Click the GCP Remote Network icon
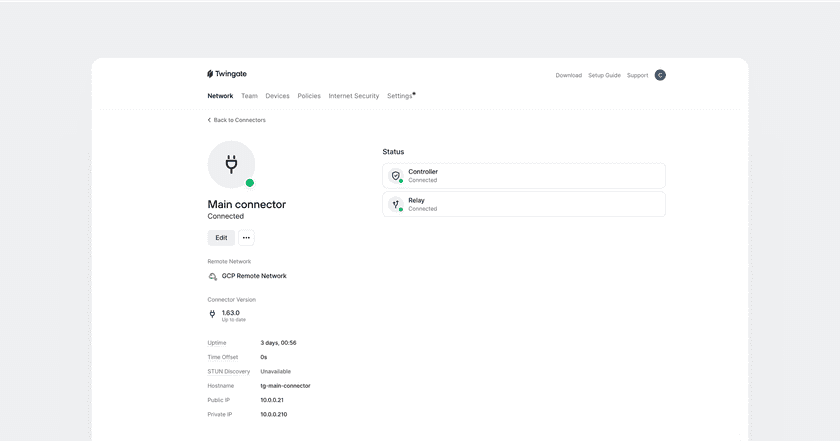The height and width of the screenshot is (441, 840). coord(212,276)
